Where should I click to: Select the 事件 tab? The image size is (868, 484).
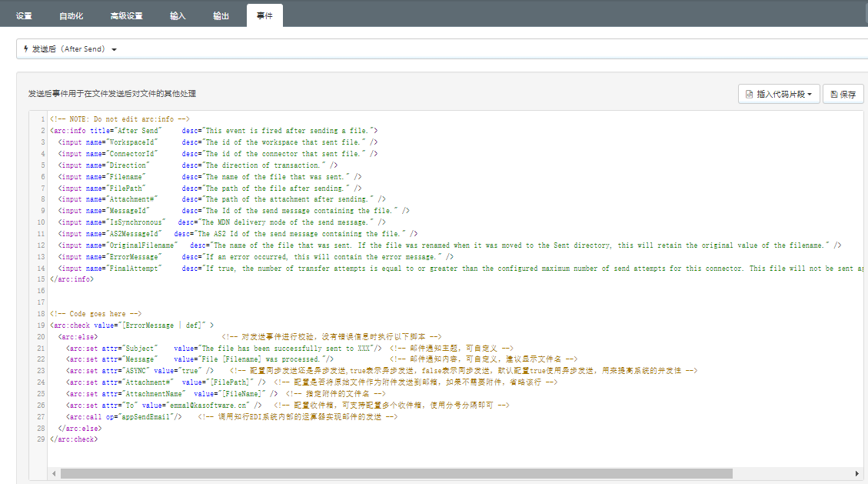pos(264,15)
